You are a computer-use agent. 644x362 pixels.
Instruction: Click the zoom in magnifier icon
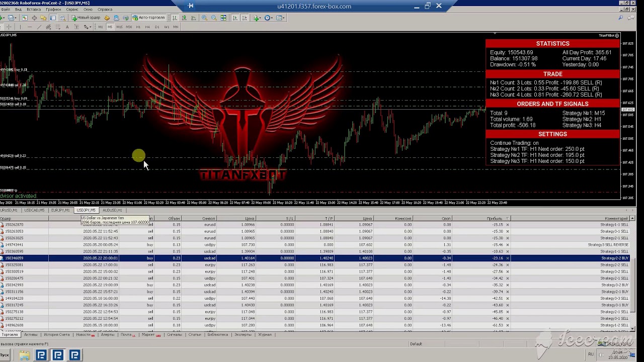(204, 18)
